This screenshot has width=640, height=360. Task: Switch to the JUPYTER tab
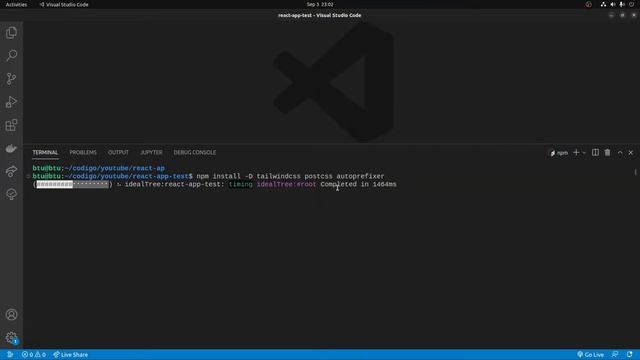click(x=151, y=152)
